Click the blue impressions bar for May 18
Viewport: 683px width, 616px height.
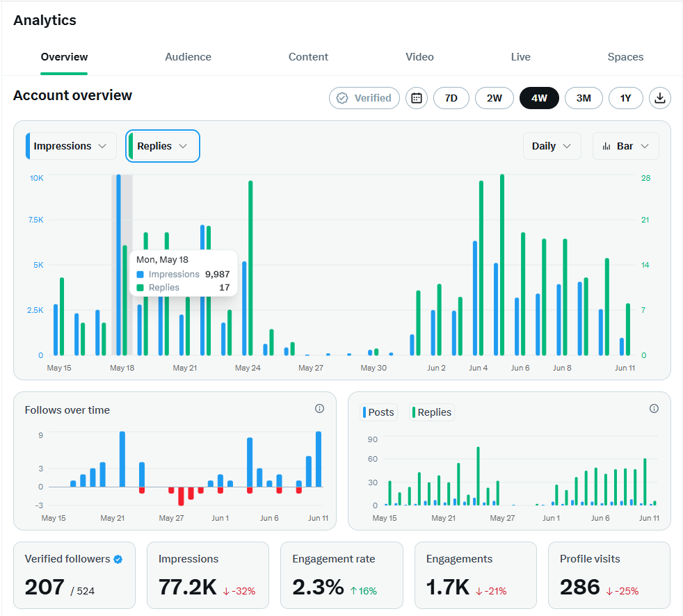click(118, 265)
